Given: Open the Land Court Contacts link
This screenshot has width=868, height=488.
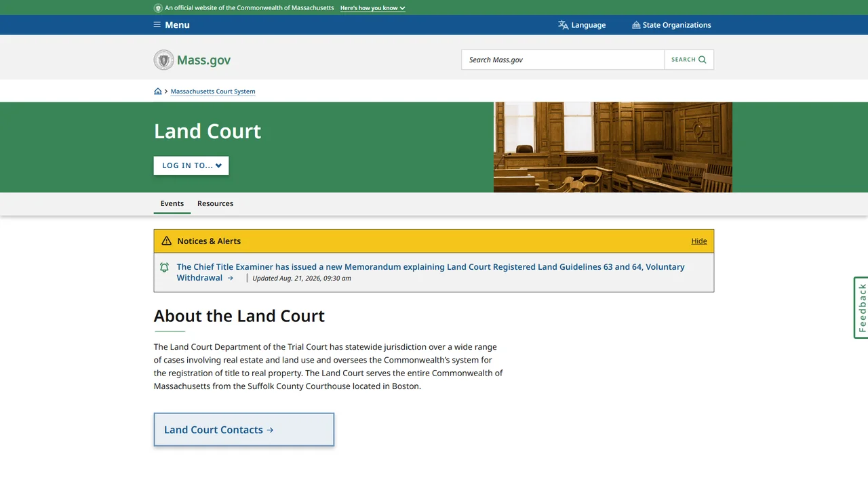Looking at the screenshot, I should 244,430.
